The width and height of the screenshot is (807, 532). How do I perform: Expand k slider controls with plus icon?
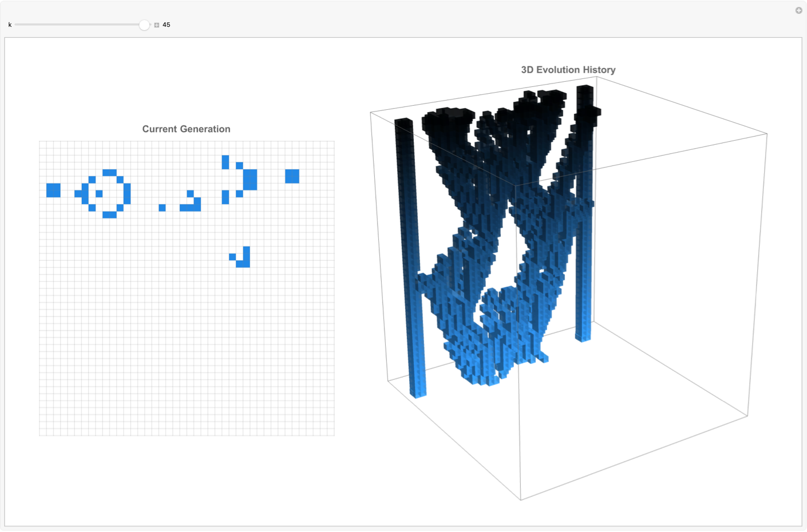click(157, 25)
